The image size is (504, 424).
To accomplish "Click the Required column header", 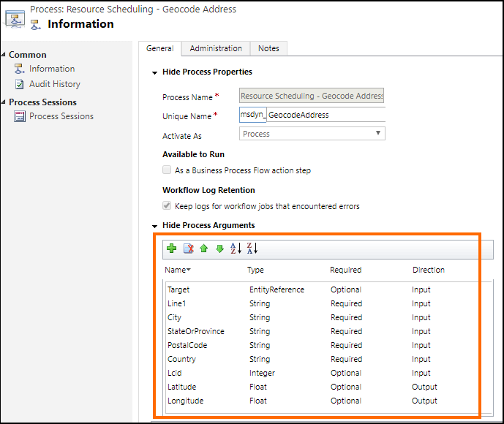I will 346,270.
